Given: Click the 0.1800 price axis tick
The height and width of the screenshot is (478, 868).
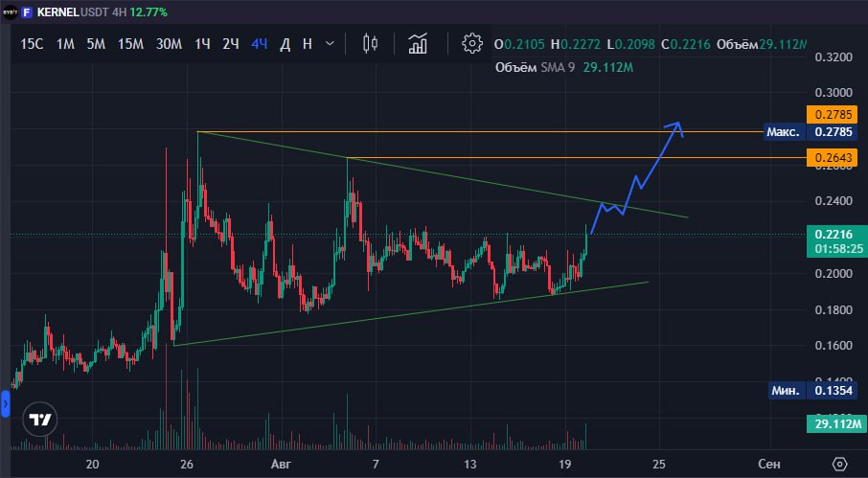Looking at the screenshot, I should tap(834, 309).
